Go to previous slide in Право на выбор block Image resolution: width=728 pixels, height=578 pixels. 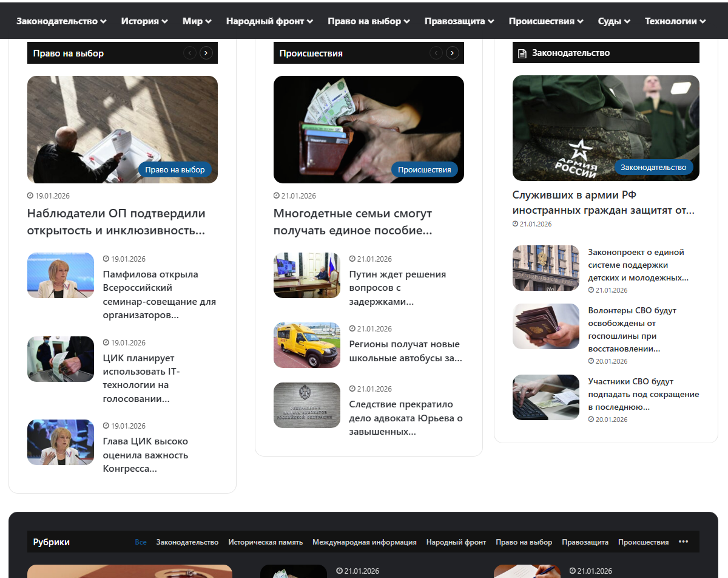point(190,53)
